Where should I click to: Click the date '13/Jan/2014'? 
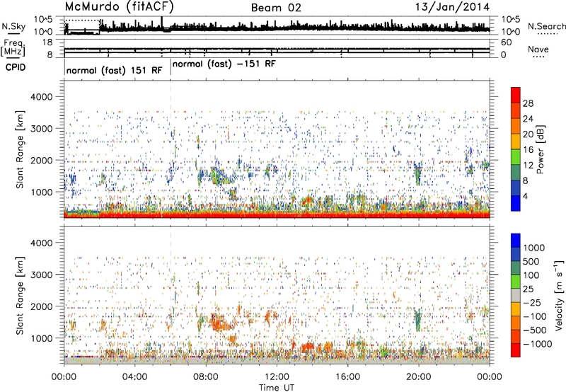tap(452, 7)
